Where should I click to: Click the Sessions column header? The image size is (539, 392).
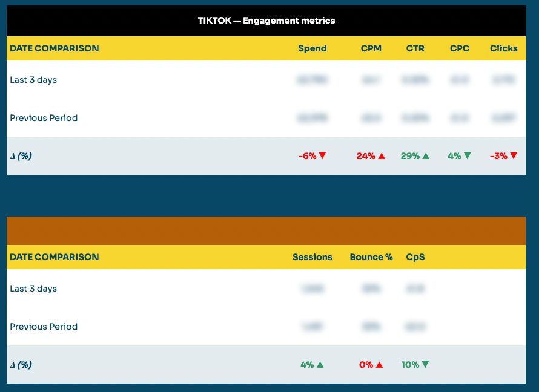tap(312, 257)
